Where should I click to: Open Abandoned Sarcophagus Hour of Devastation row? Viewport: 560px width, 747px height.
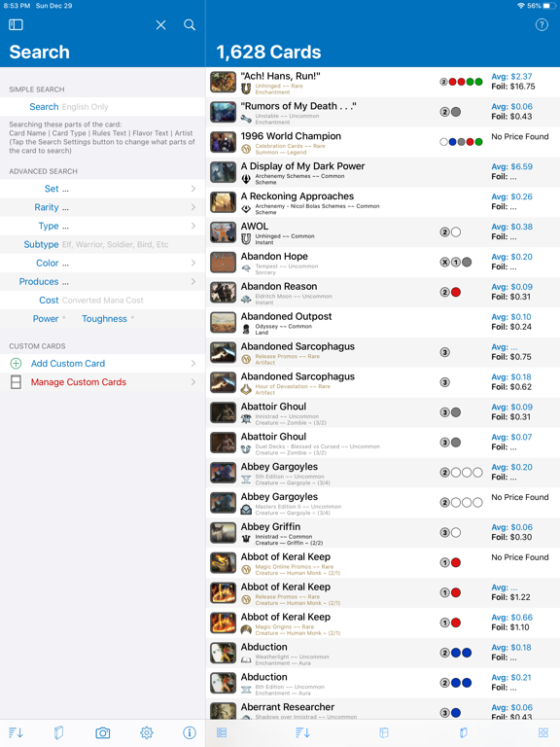(383, 382)
